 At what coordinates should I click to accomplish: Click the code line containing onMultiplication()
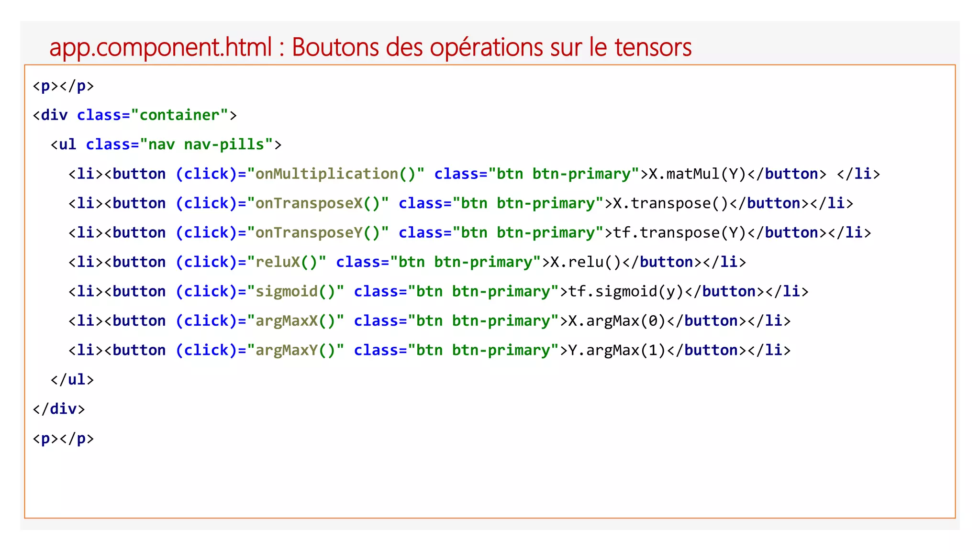pyautogui.click(x=474, y=174)
